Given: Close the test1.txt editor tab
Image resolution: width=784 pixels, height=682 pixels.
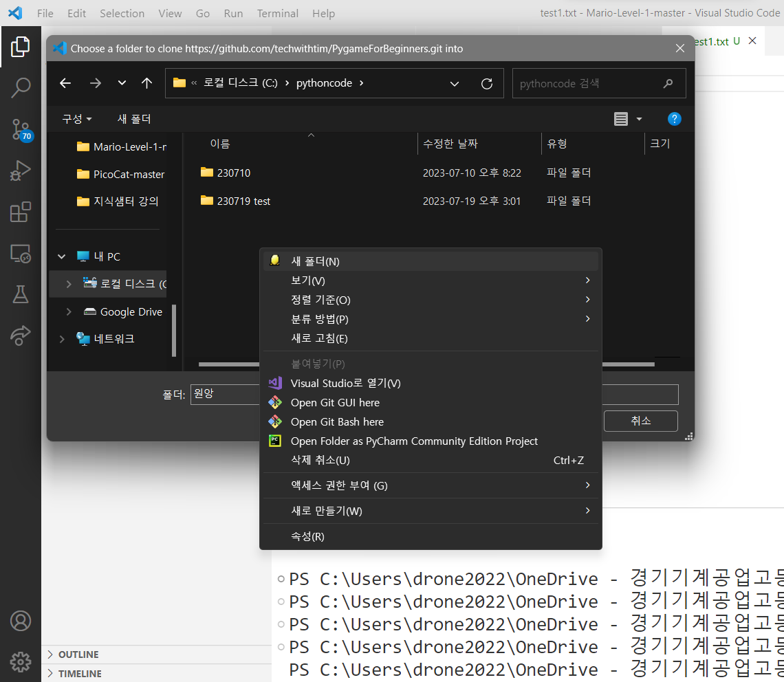Looking at the screenshot, I should (x=752, y=41).
